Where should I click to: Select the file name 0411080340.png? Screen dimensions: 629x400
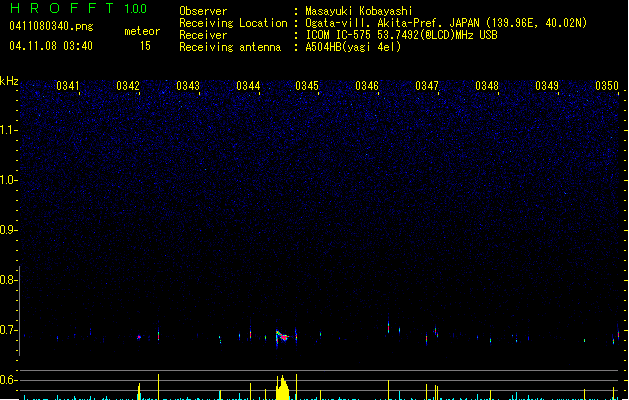point(51,27)
